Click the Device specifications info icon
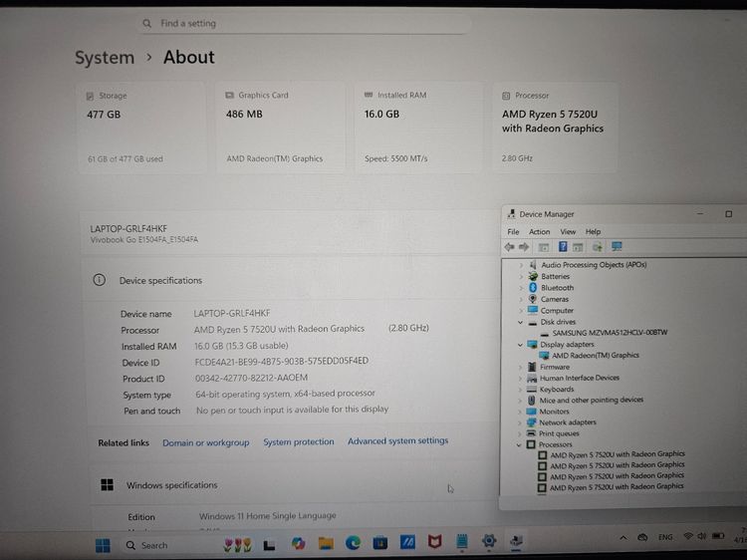 99,280
